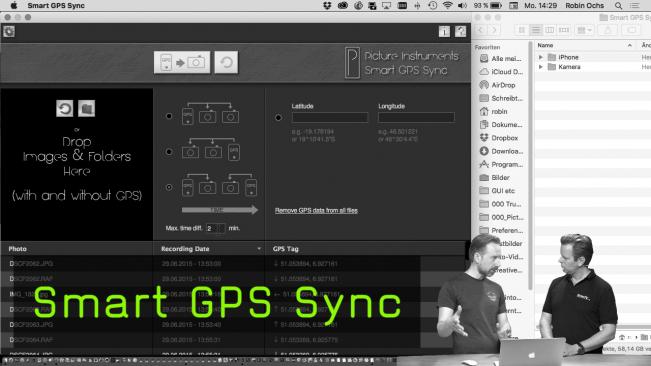The image size is (651, 366).
Task: Click the folder browse icon in the drop area
Action: coord(86,109)
